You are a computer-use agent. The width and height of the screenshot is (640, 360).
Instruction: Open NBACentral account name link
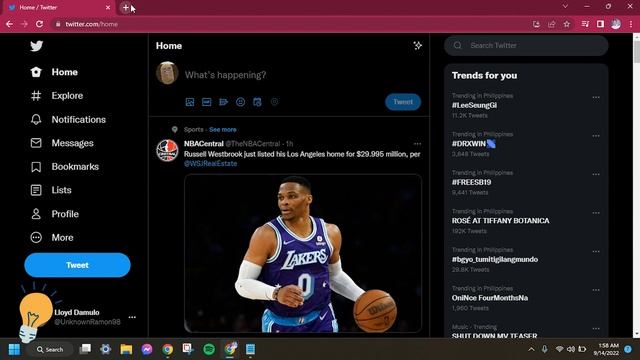point(204,144)
